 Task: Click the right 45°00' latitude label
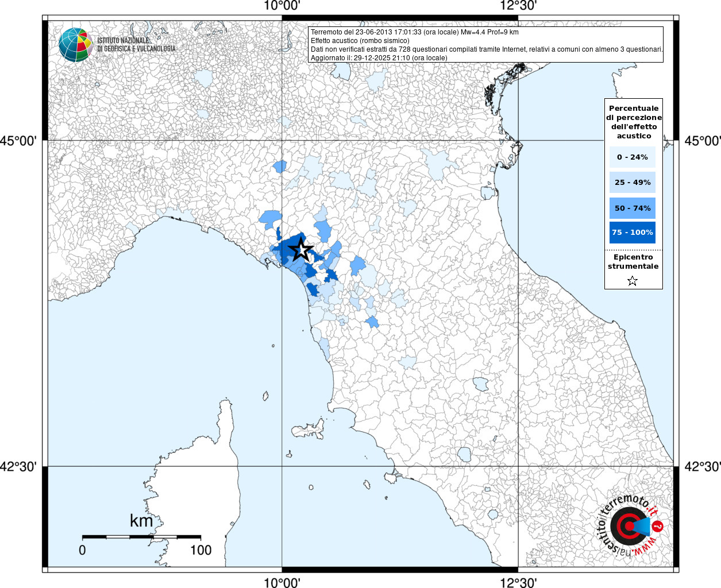point(703,141)
